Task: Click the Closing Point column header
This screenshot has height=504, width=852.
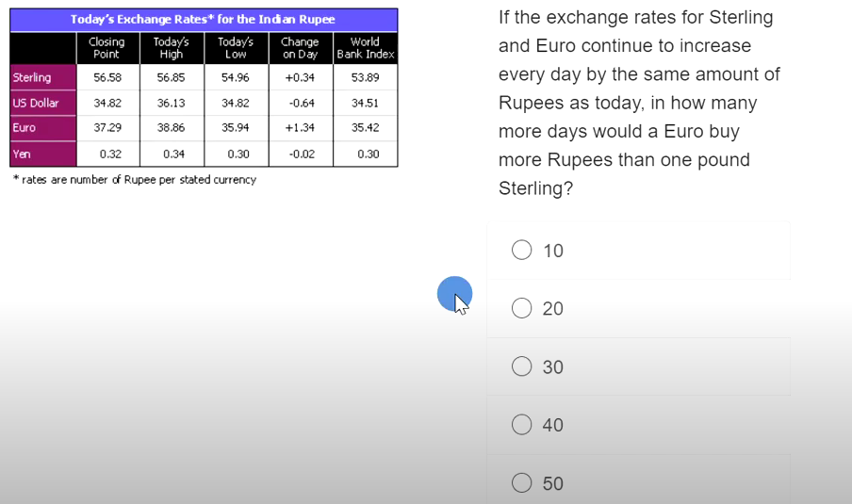Action: pyautogui.click(x=107, y=48)
